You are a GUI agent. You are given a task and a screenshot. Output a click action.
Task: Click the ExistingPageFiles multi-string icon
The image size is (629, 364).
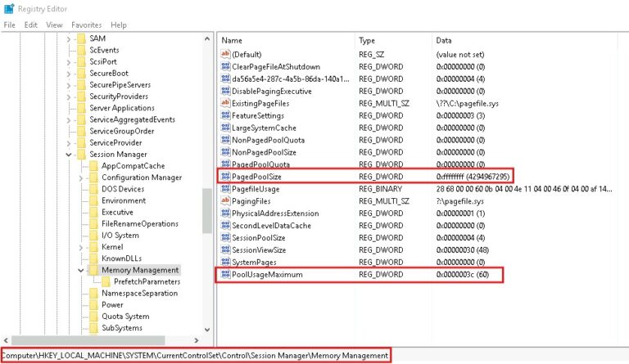click(226, 103)
